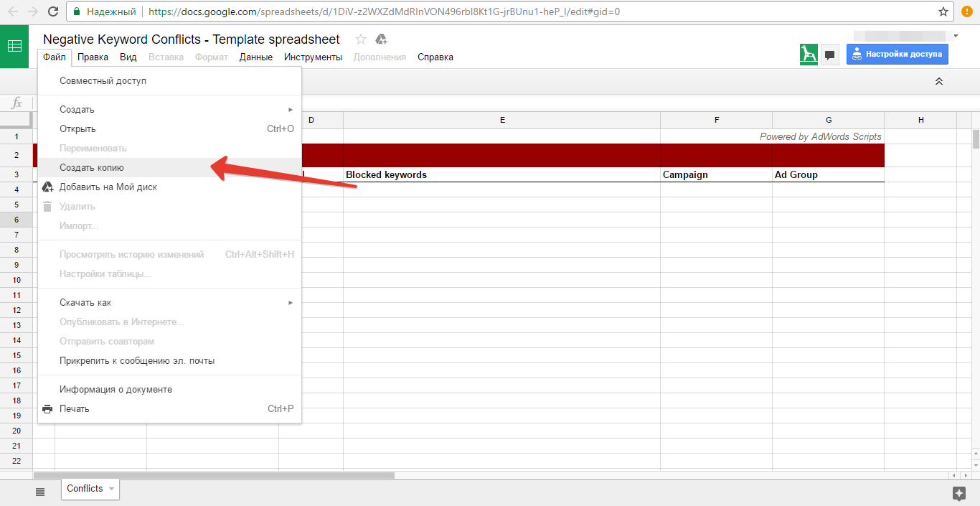The width and height of the screenshot is (980, 506).
Task: Click the Explore icon at bottom right
Action: 958,493
